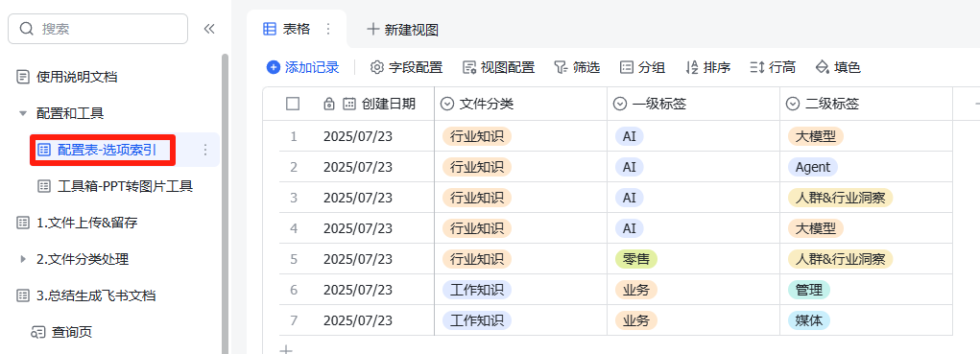Screen dimensions: 980x354
Task: Click the 字段配置 gear icon
Action: click(377, 67)
